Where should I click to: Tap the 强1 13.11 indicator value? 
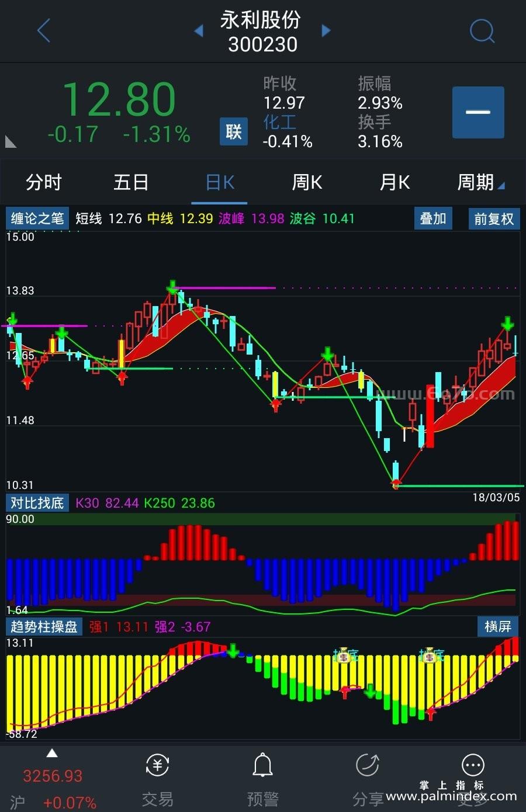[x=119, y=627]
